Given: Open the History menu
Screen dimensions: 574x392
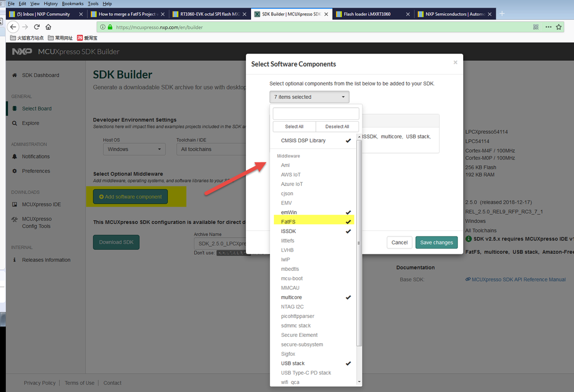Looking at the screenshot, I should point(51,3).
